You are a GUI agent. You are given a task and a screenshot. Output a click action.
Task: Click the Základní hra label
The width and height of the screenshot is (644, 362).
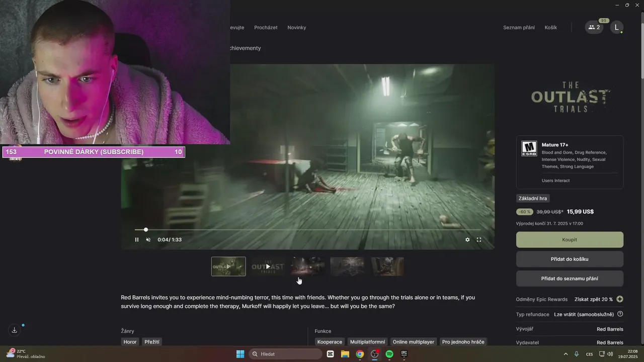click(x=533, y=199)
